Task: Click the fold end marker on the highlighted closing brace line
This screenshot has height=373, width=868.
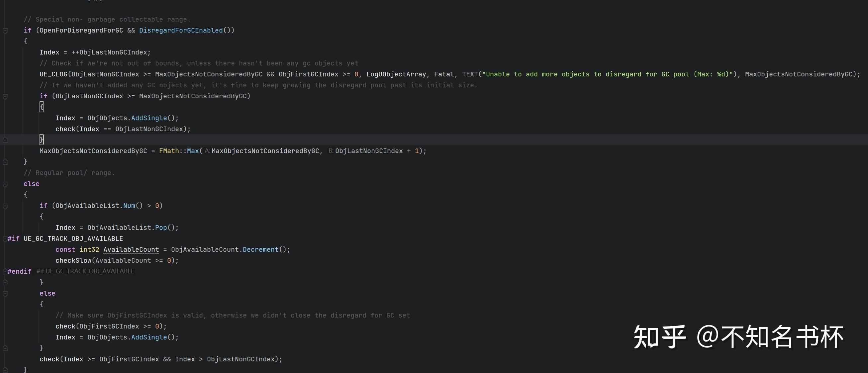Action: tap(5, 140)
